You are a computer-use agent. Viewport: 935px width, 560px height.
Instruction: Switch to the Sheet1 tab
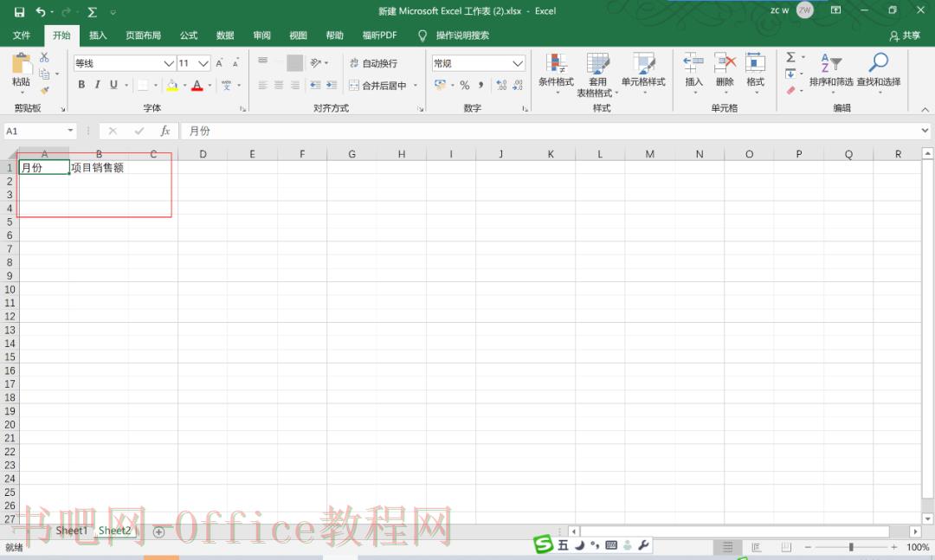click(72, 531)
